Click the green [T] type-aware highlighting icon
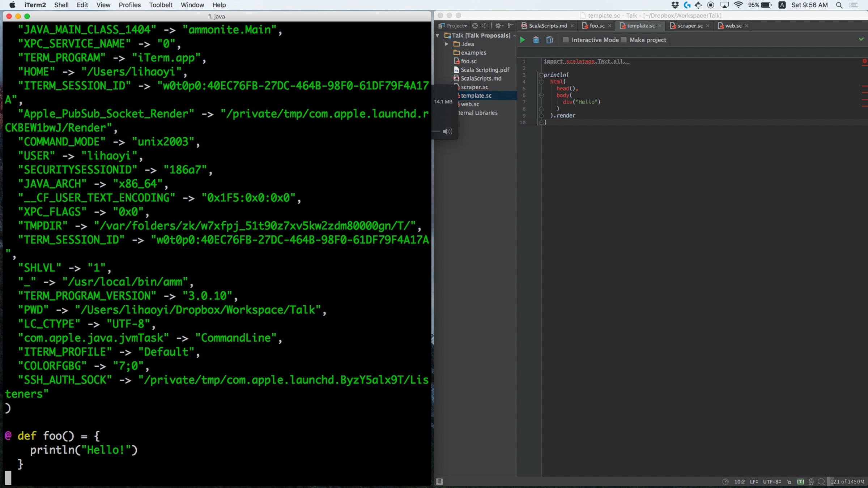This screenshot has width=868, height=488. point(800,481)
